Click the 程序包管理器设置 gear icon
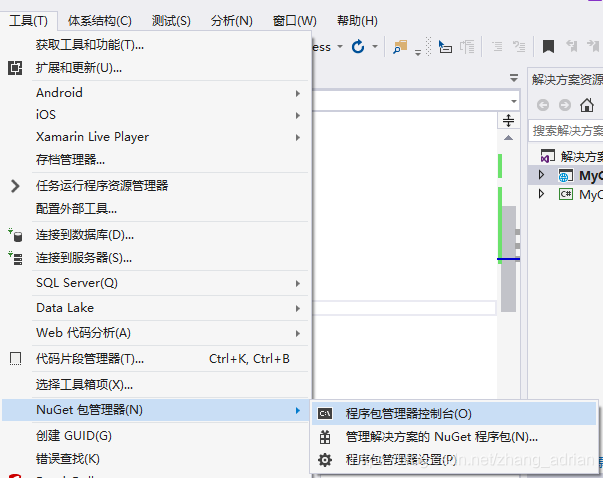Screen dimensions: 603x478 [x=325, y=460]
